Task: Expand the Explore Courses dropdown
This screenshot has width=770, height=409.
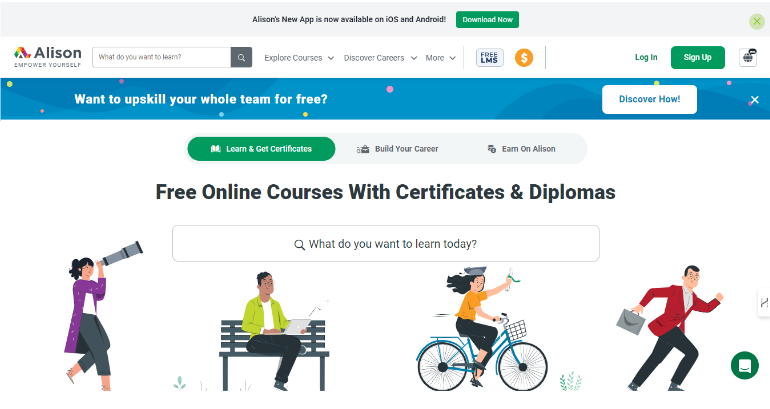Action: tap(299, 58)
